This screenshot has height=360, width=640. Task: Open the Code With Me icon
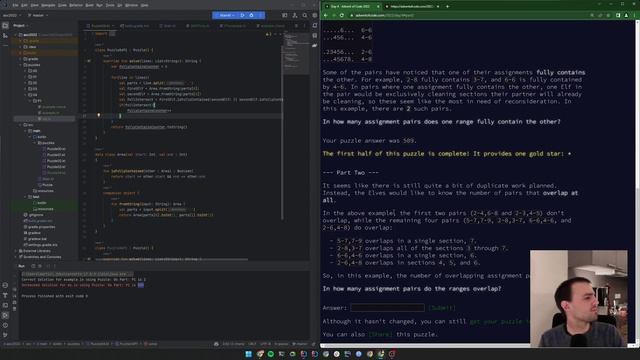tap(295, 16)
